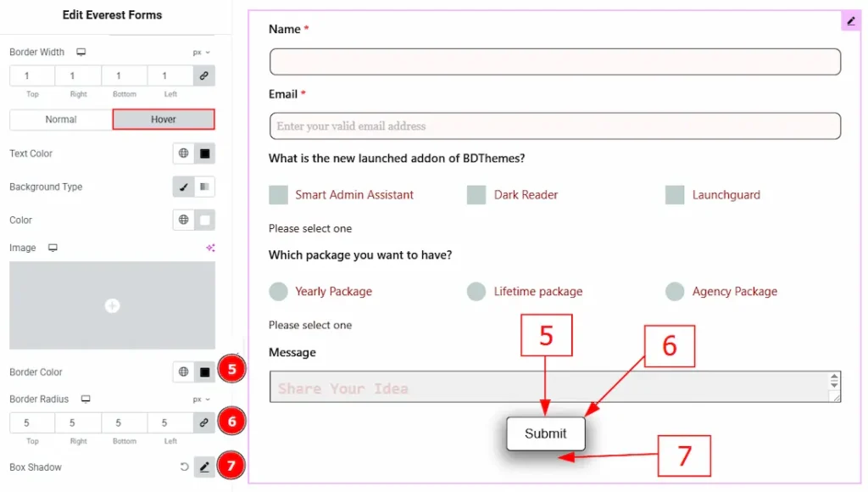
Task: Click the edit widget pencil at form corner
Action: point(850,21)
